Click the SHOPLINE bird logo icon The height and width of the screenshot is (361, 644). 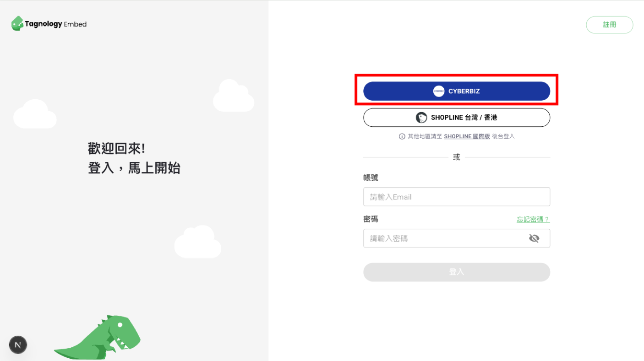click(x=421, y=118)
